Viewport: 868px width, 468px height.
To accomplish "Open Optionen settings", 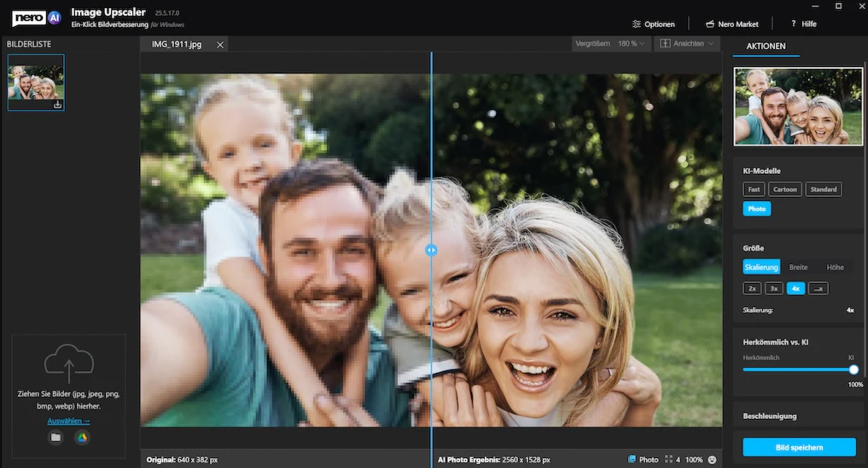I will [x=653, y=24].
